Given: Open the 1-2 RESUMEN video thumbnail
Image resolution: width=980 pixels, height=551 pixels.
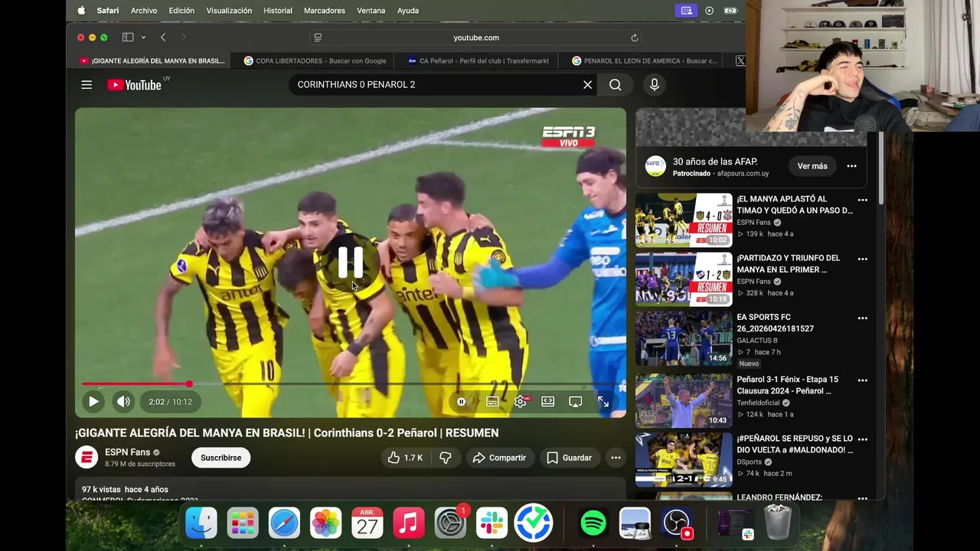Looking at the screenshot, I should point(684,279).
